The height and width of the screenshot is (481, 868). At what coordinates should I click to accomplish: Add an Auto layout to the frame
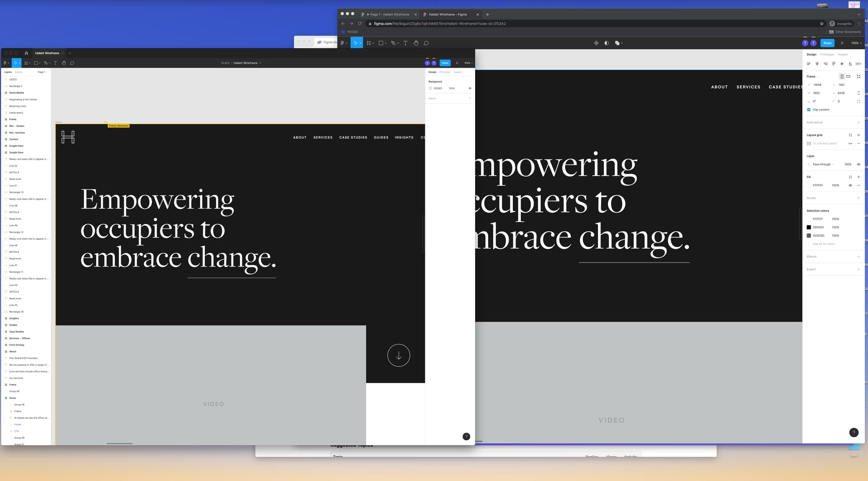click(x=859, y=122)
